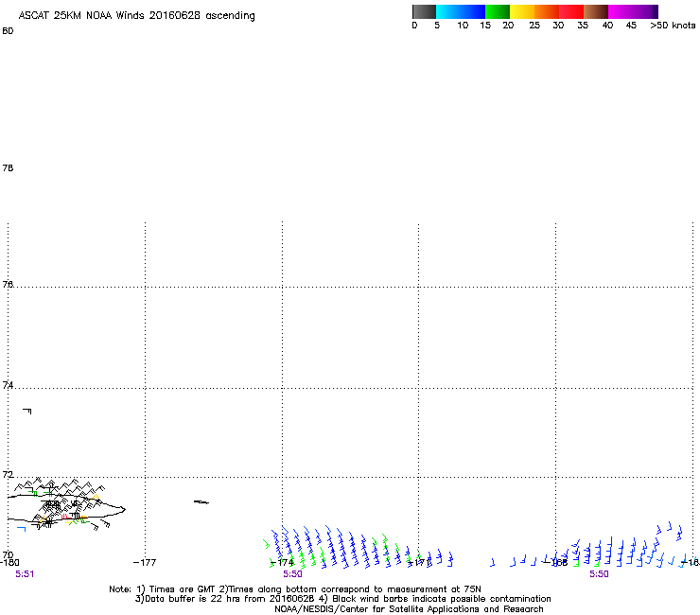Click the latitude label '80'
Screen dimensions: 700x615
pos(8,31)
